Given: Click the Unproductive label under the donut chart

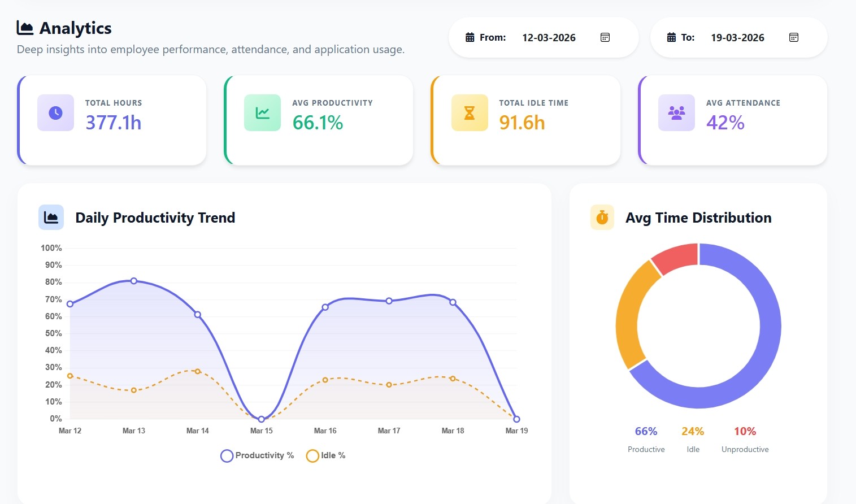Looking at the screenshot, I should pyautogui.click(x=745, y=449).
